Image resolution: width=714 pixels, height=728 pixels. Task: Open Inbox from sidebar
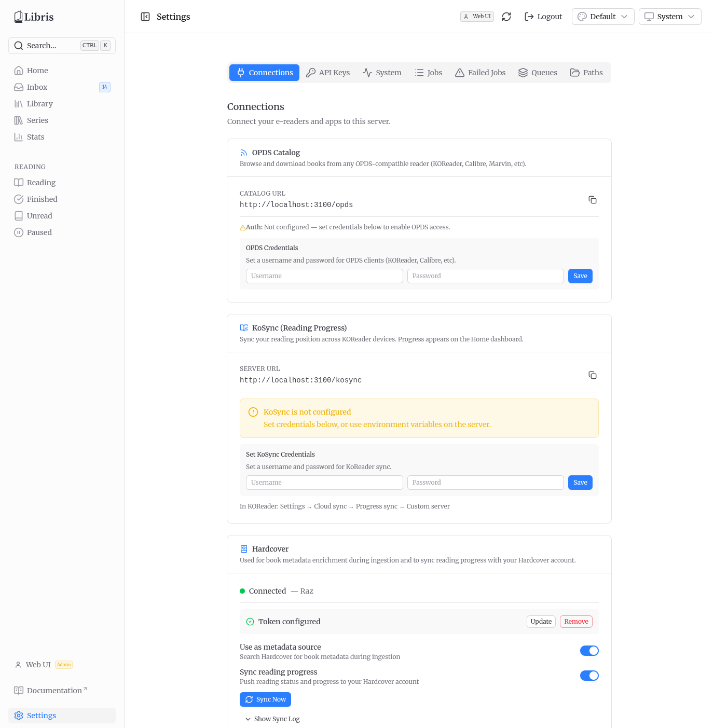[x=62, y=87]
